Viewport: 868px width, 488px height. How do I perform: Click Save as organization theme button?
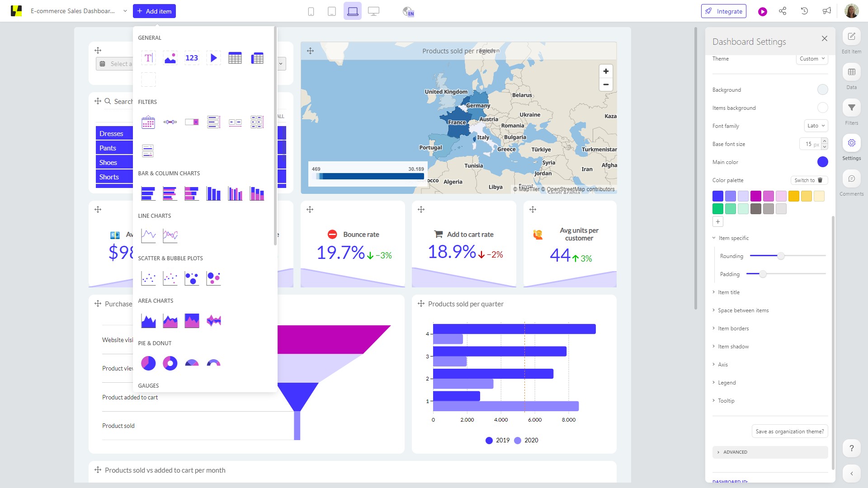pos(789,431)
